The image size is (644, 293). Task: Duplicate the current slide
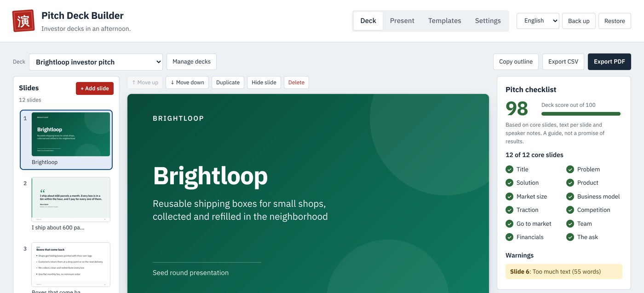point(228,82)
